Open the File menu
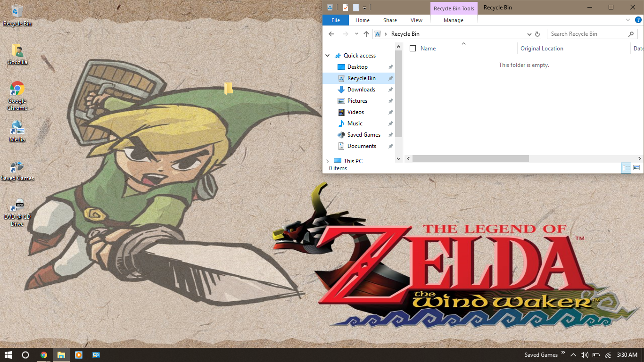Viewport: 644px width, 362px height. (x=336, y=20)
